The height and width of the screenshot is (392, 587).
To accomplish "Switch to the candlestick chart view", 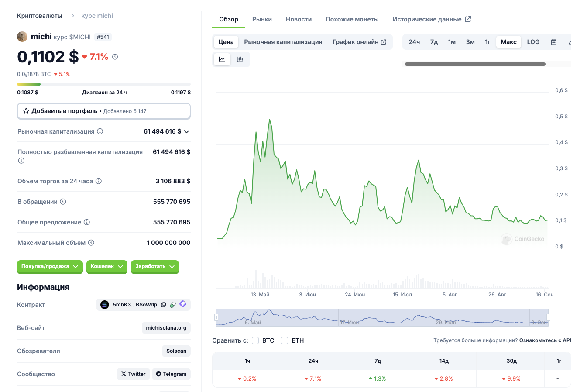I will point(240,59).
